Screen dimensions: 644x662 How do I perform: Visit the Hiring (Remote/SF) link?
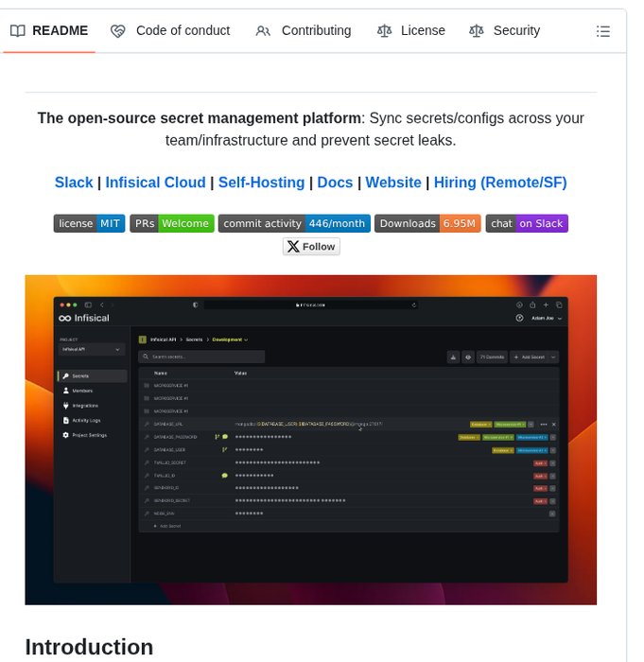coord(500,183)
